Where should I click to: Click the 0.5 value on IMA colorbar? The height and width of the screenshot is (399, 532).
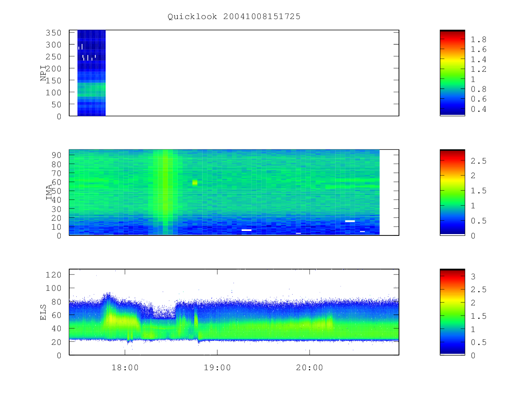[x=478, y=221]
